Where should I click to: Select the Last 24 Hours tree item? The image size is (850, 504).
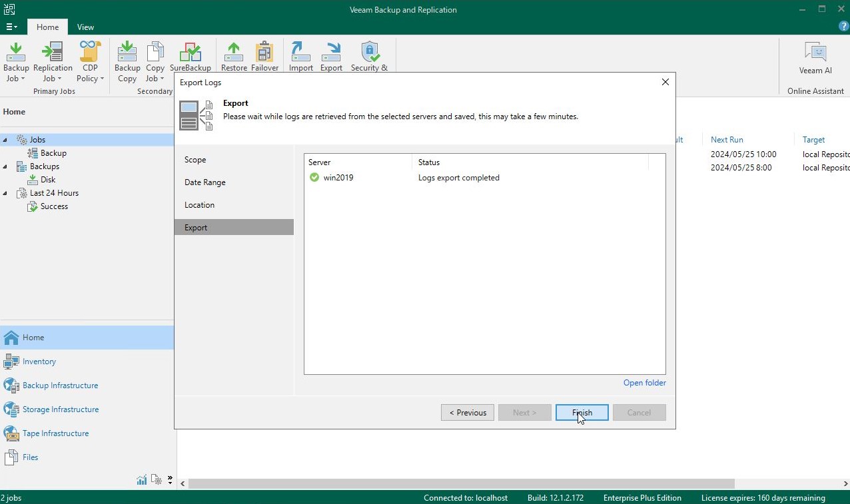point(54,193)
